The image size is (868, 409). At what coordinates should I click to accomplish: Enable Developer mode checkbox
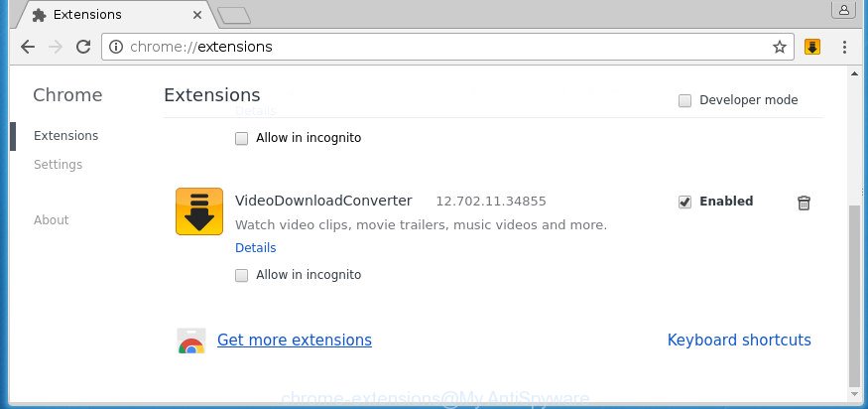[685, 100]
